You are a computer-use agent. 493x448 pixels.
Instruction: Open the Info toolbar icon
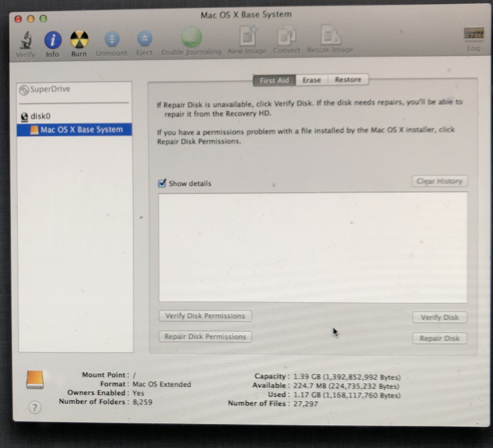(52, 40)
